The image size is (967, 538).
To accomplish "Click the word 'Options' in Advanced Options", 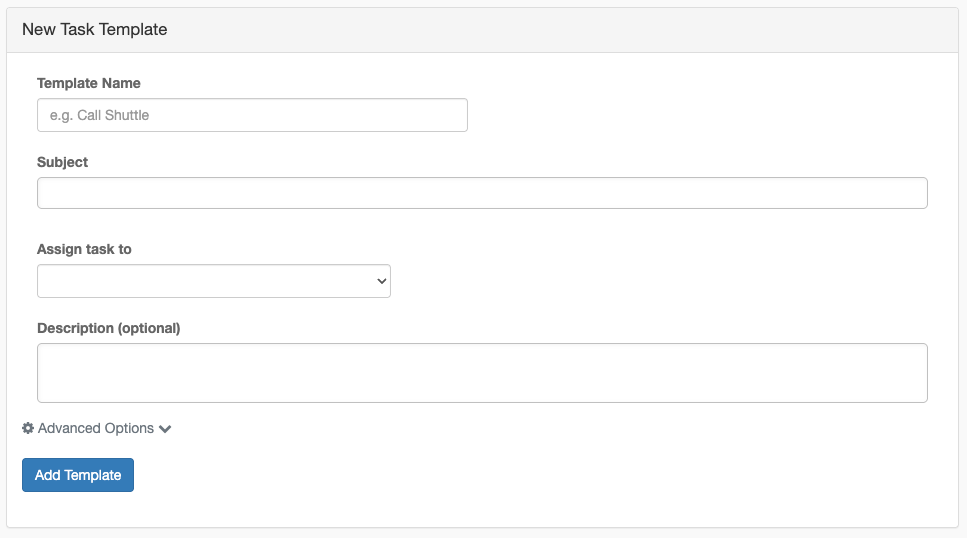I will click(x=129, y=428).
